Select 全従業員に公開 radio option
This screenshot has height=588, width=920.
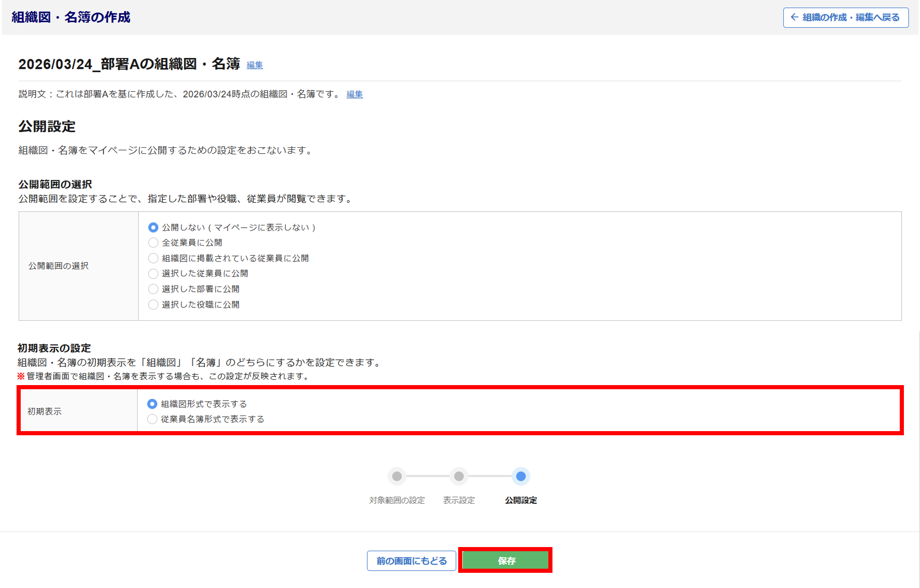[153, 242]
